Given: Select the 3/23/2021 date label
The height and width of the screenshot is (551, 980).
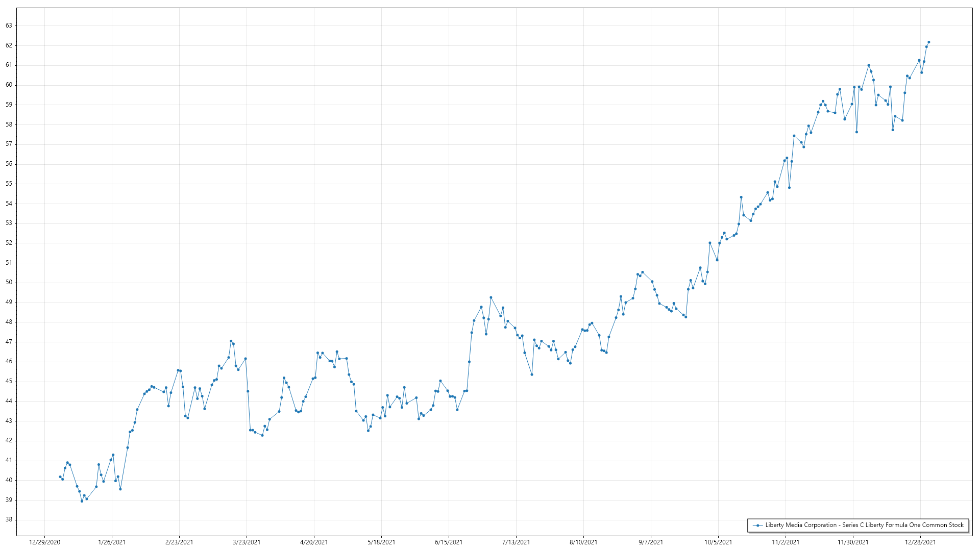Looking at the screenshot, I should [x=247, y=542].
